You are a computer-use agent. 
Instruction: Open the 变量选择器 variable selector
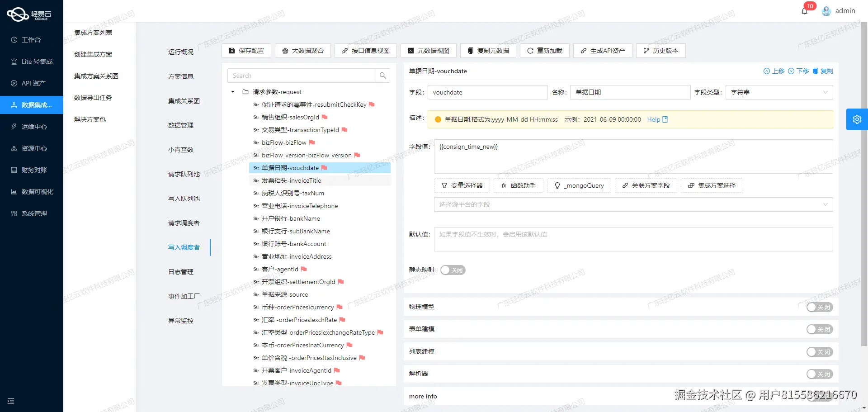pyautogui.click(x=462, y=185)
